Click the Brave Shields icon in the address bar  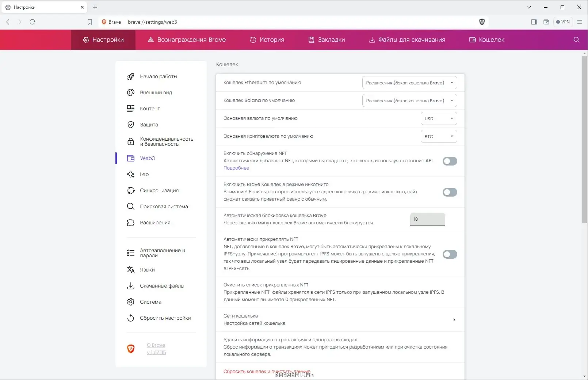[x=482, y=22]
